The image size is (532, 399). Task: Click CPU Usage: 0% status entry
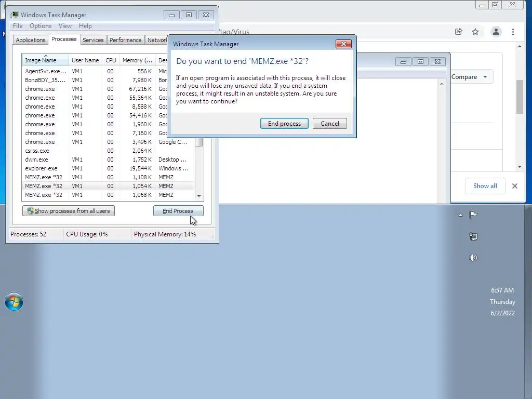[87, 234]
